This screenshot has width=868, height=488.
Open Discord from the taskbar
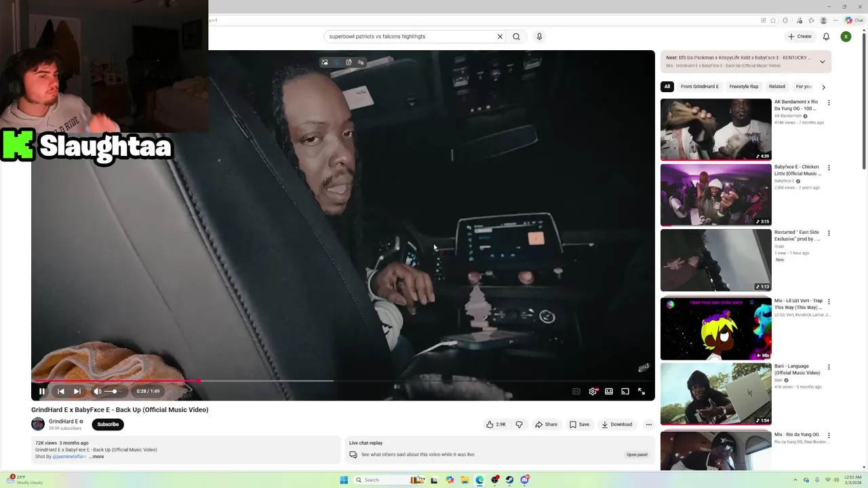point(525,480)
